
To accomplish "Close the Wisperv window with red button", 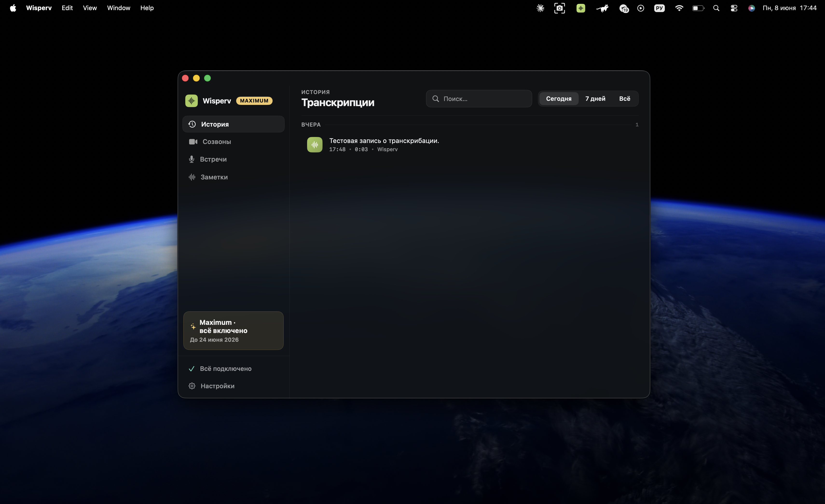I will pos(185,78).
